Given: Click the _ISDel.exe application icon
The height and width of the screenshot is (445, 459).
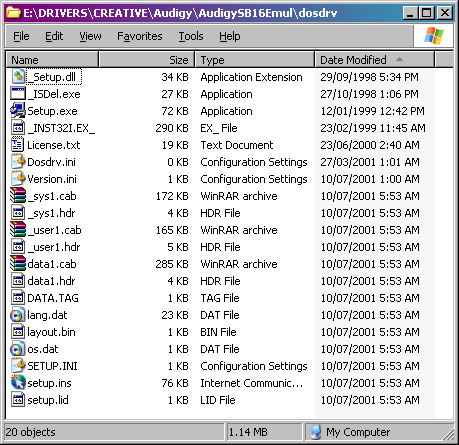Looking at the screenshot, I should point(18,94).
